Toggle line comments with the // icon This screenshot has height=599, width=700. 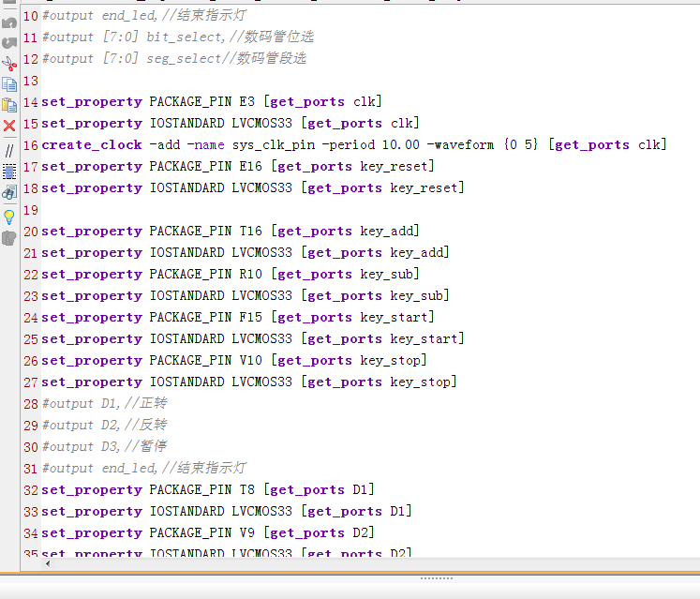[9, 150]
